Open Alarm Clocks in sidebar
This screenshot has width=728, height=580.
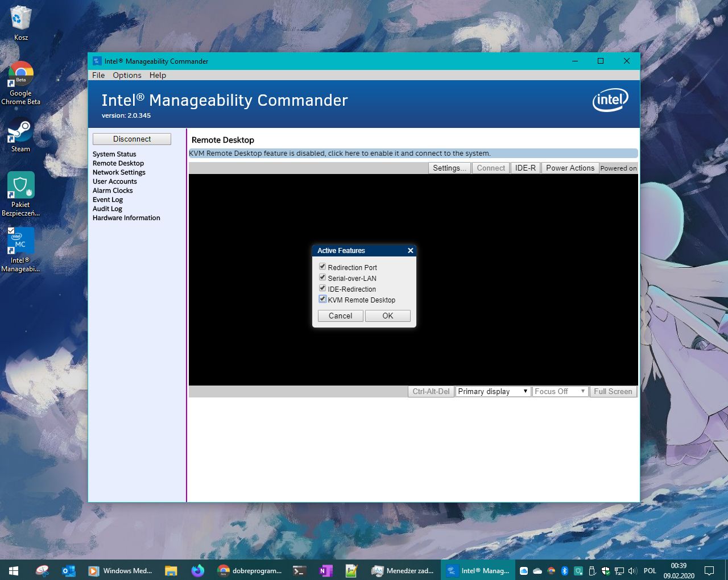[x=113, y=190]
